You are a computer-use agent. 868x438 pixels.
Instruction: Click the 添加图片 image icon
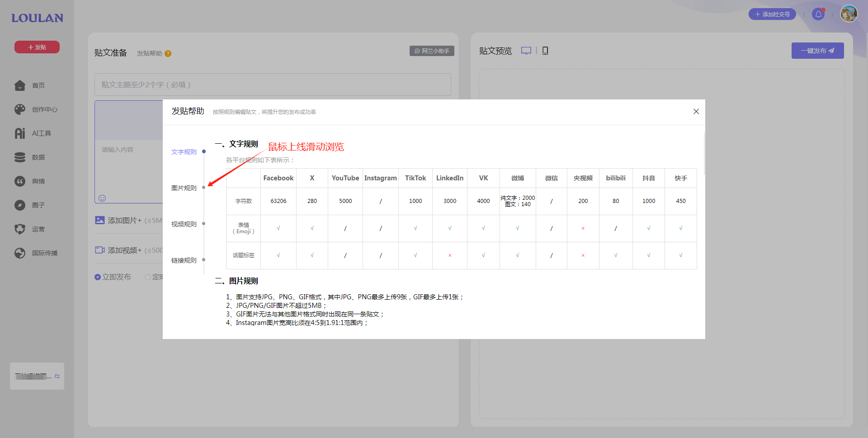coord(100,220)
